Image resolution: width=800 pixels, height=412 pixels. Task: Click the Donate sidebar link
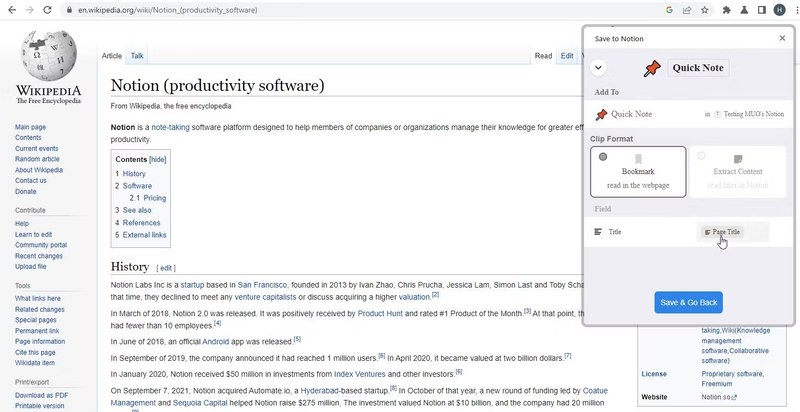pos(26,192)
